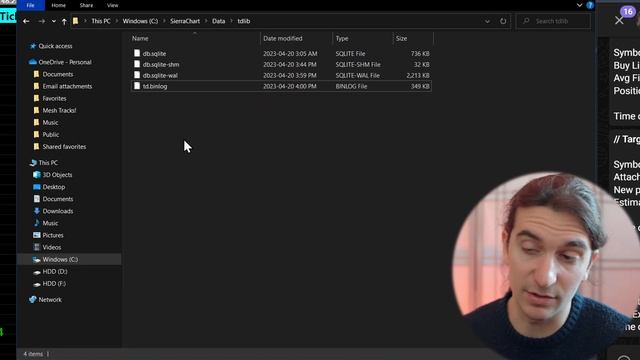Image resolution: width=640 pixels, height=360 pixels.
Task: Select the db.sqlite-shm file name
Action: 161,64
